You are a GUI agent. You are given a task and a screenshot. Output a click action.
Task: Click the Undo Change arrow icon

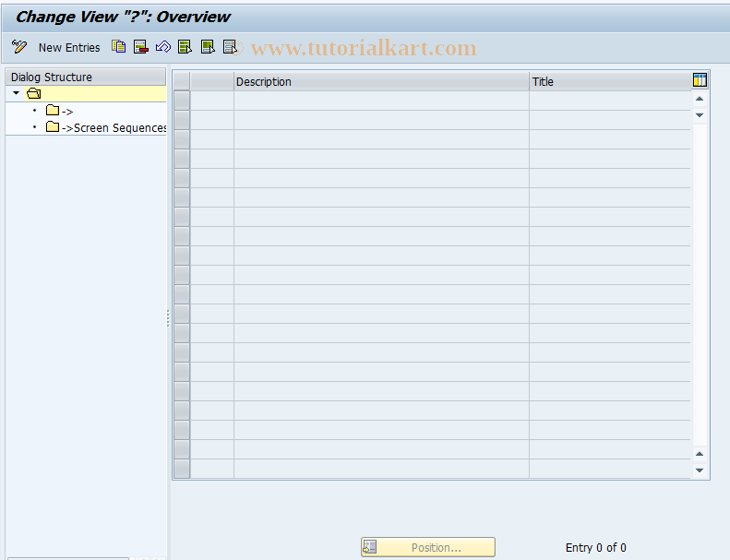pyautogui.click(x=163, y=46)
